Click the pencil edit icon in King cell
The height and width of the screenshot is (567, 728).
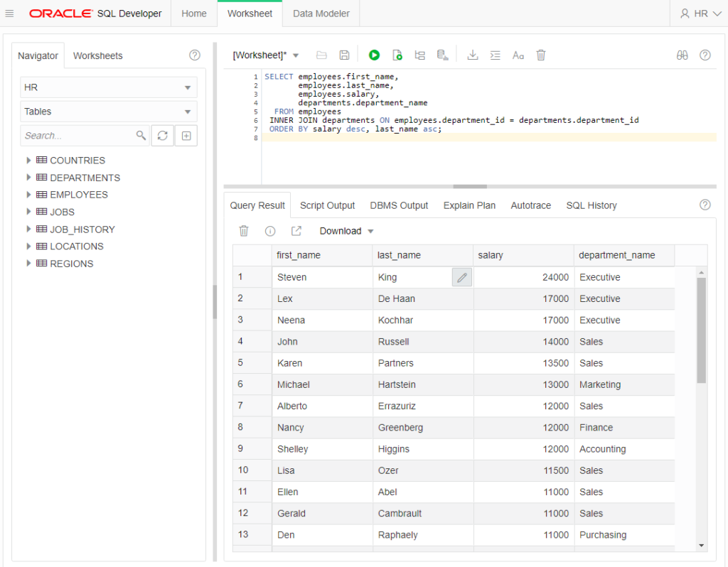(462, 278)
